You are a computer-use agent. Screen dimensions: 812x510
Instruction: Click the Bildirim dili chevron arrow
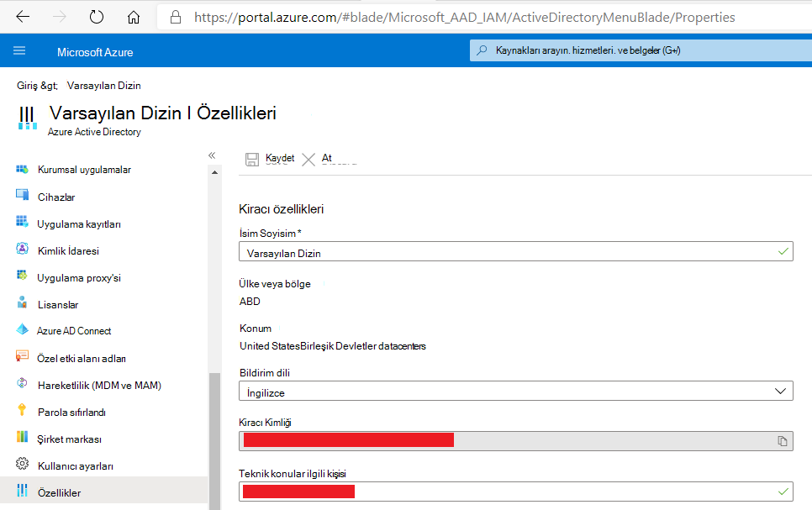(x=780, y=391)
